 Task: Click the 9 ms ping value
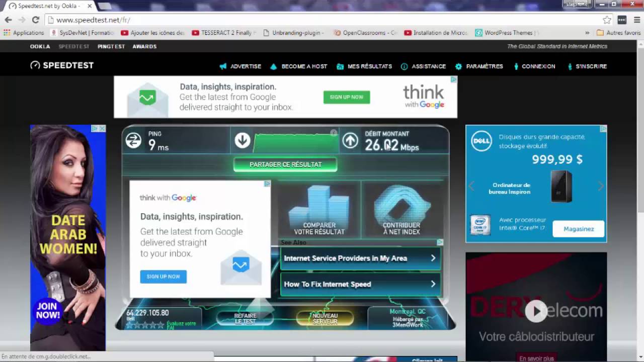[158, 145]
